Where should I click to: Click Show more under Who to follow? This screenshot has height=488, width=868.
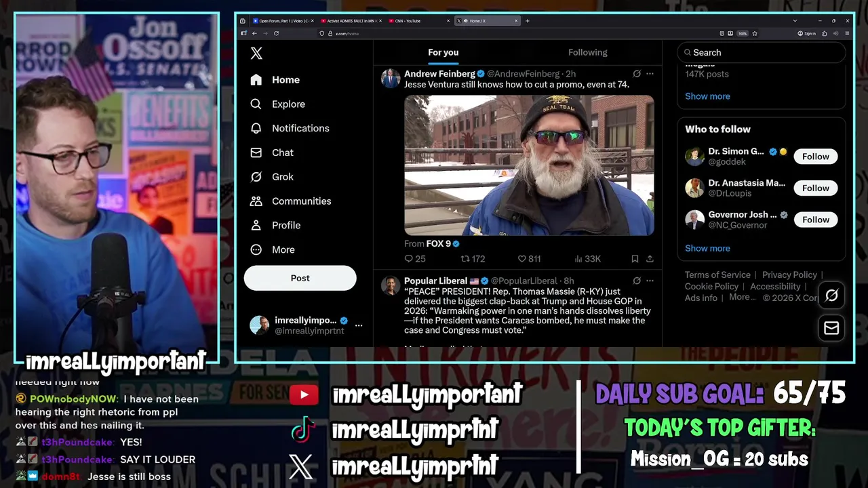click(707, 248)
